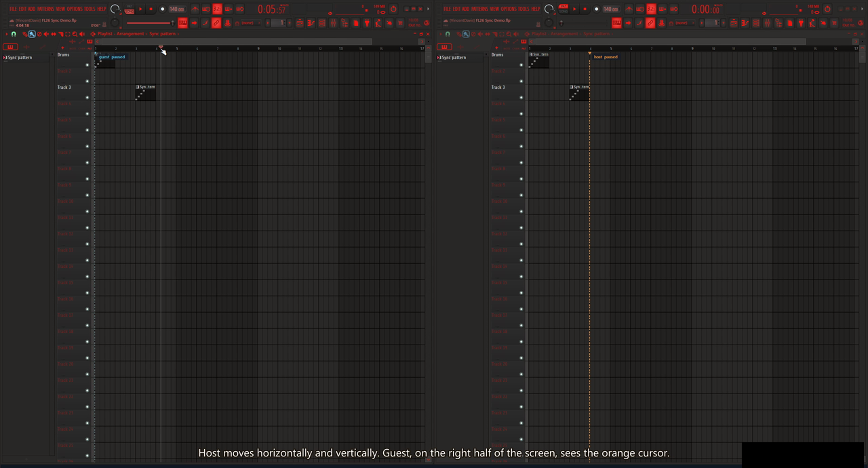Open channel rack icon in right window
The width and height of the screenshot is (868, 468).
click(x=756, y=23)
